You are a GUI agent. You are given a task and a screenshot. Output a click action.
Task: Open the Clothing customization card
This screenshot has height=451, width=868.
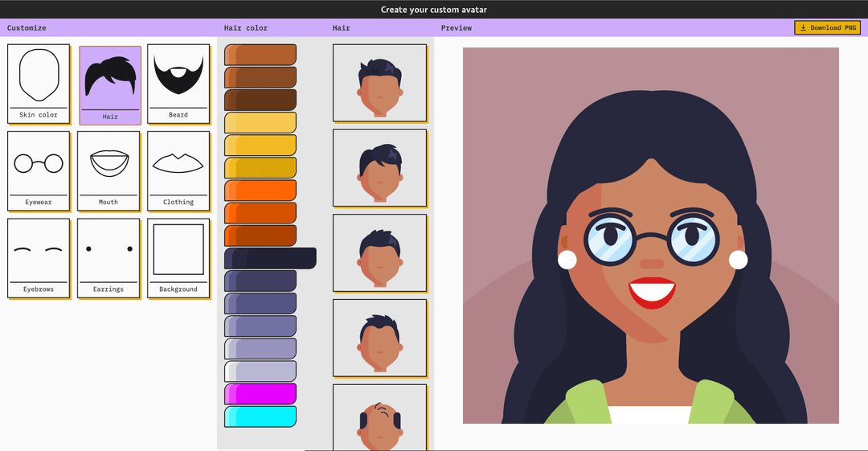tap(178, 171)
